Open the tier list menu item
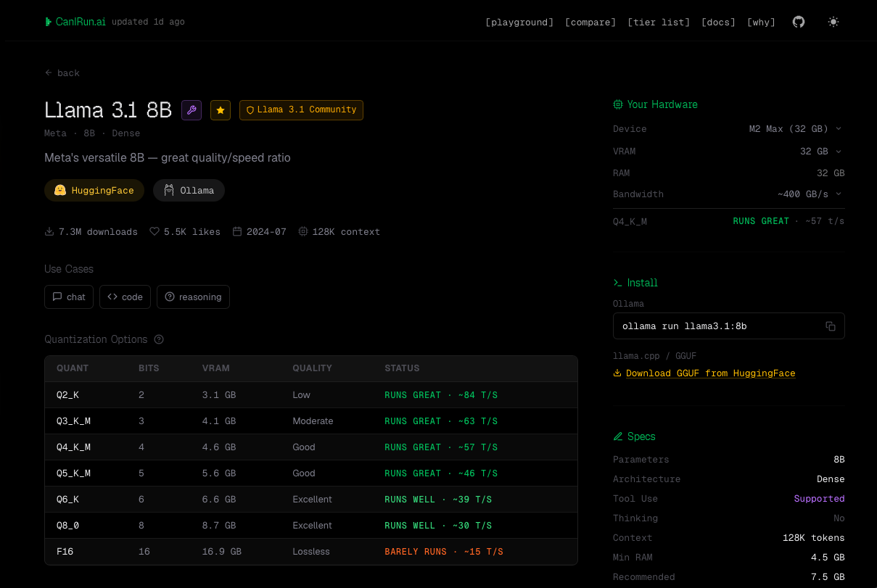The image size is (877, 588). 659,22
